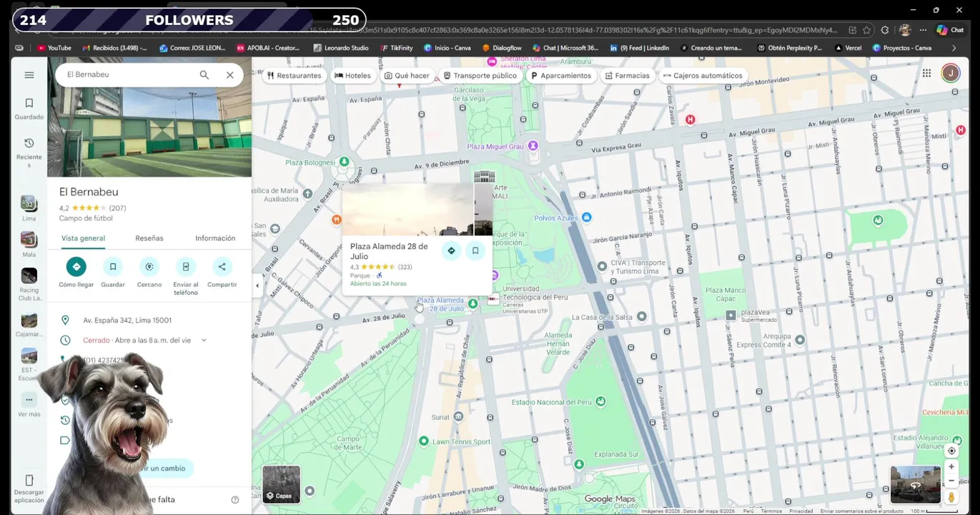The image size is (980, 515).
Task: Open the Recientes history icon
Action: coord(29,143)
